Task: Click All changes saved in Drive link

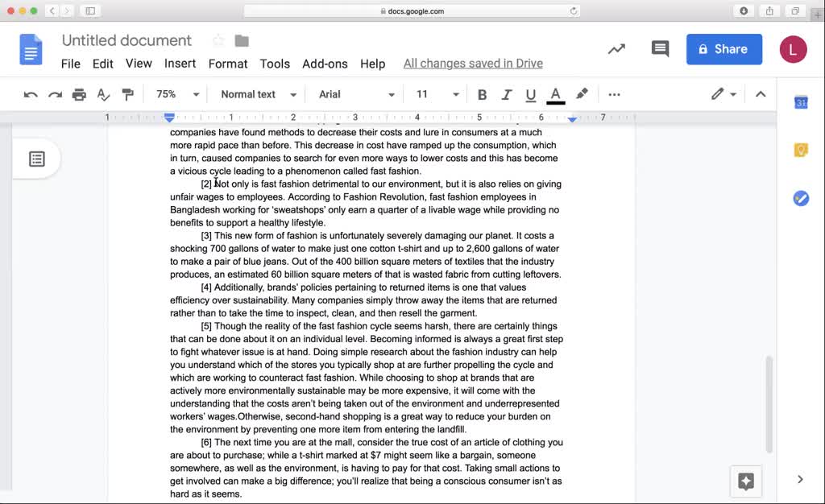Action: (473, 64)
